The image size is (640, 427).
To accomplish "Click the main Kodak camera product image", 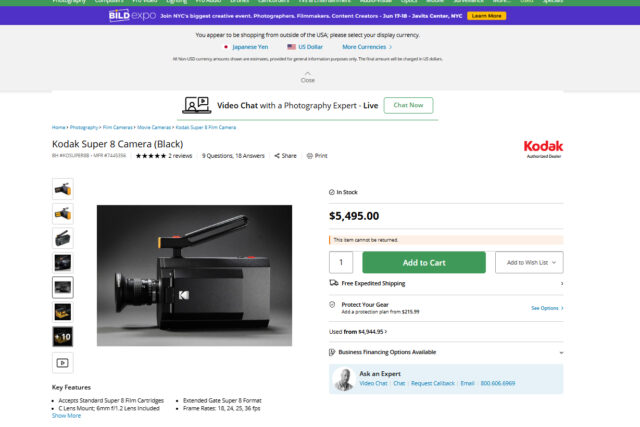I will [x=194, y=276].
